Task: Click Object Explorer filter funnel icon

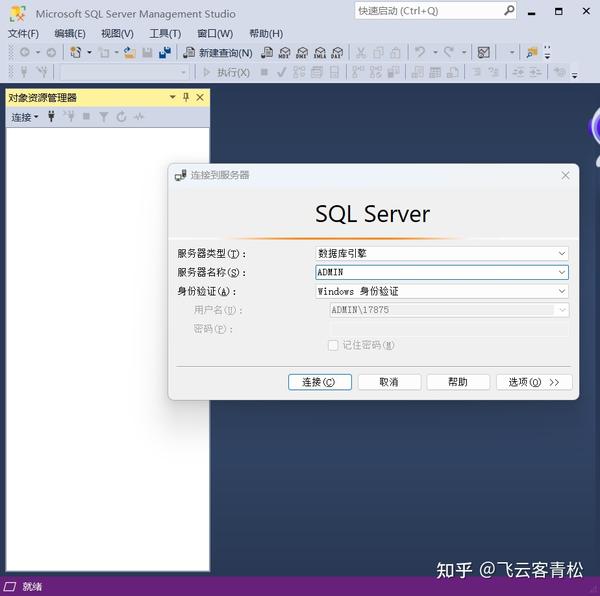Action: 103,117
